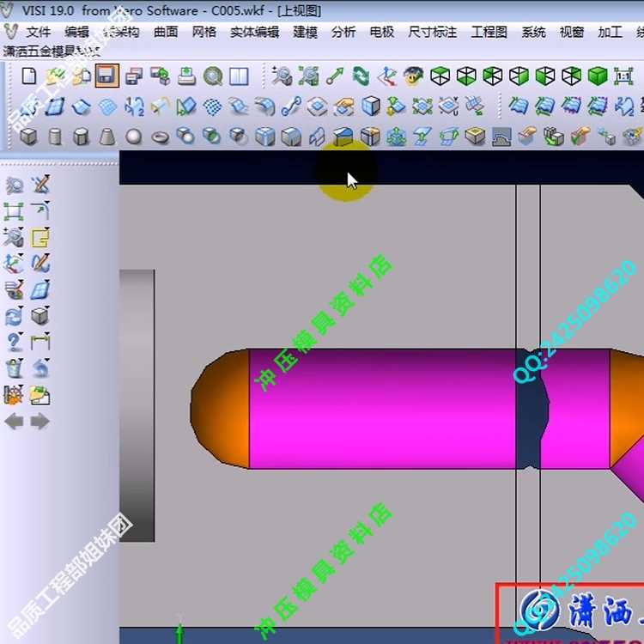644x644 pixels.
Task: Create a torus solid primitive
Action: pos(161,137)
